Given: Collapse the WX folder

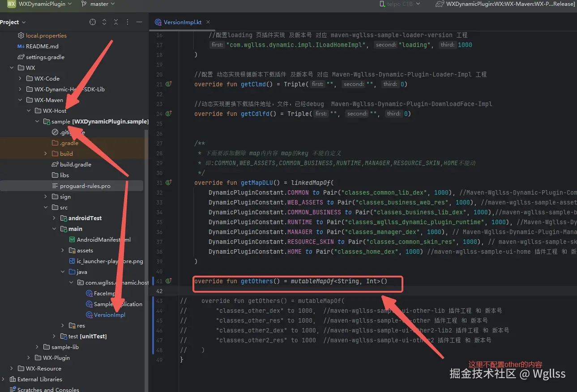Looking at the screenshot, I should tap(12, 68).
